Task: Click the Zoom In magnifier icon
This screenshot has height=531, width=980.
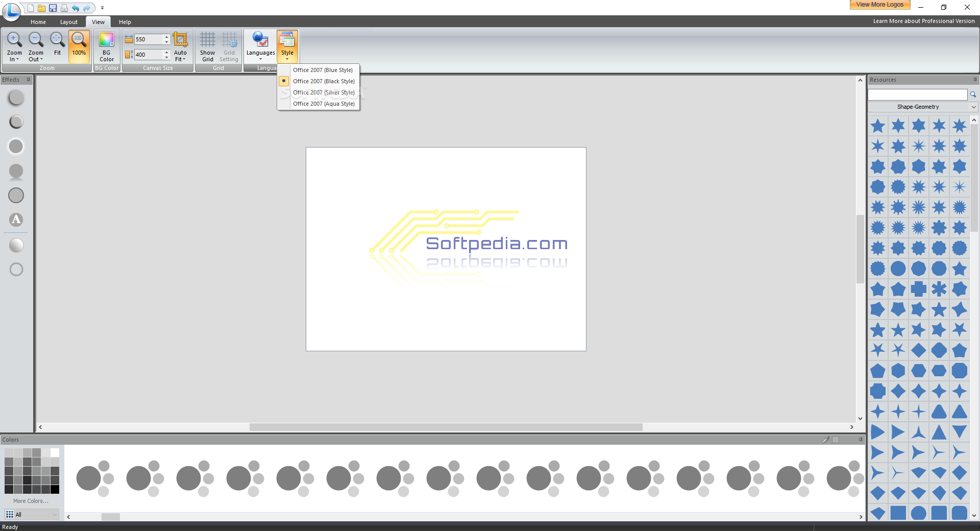Action: pyautogui.click(x=14, y=40)
